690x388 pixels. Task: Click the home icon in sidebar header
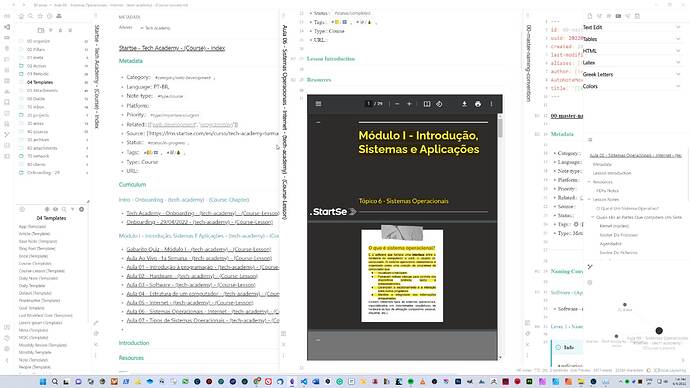21,16
